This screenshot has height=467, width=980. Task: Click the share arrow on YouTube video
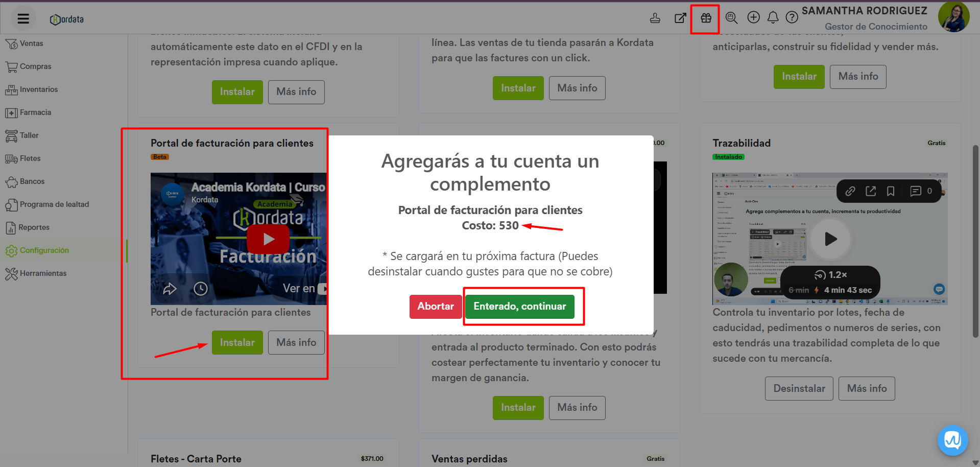[170, 289]
